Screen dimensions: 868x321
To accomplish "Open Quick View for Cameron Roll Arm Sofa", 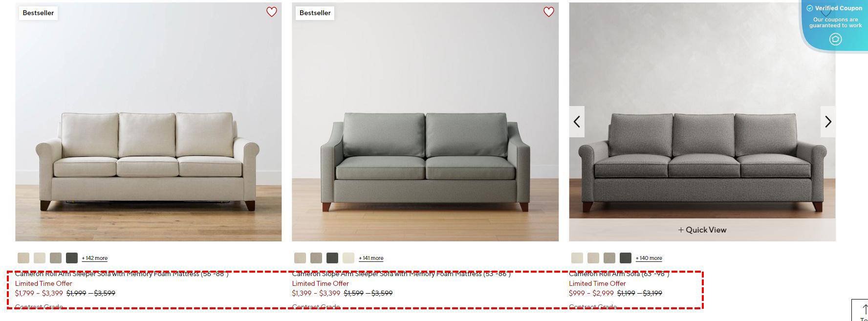I will click(x=702, y=230).
